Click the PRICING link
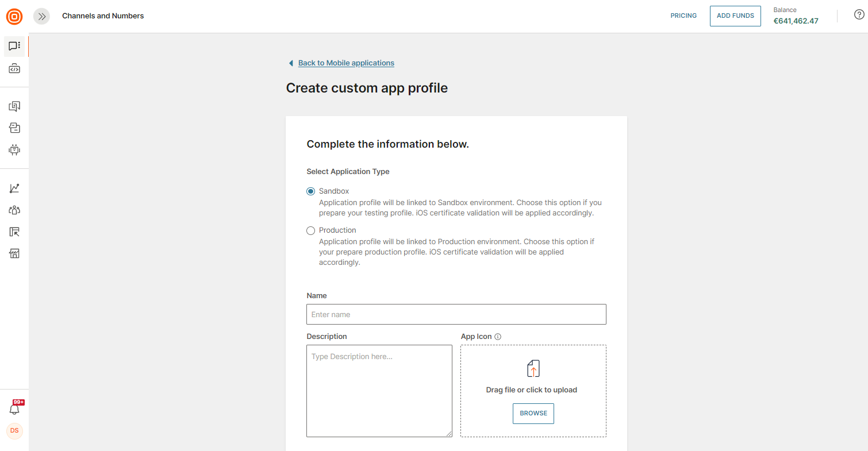The width and height of the screenshot is (868, 451). click(683, 16)
